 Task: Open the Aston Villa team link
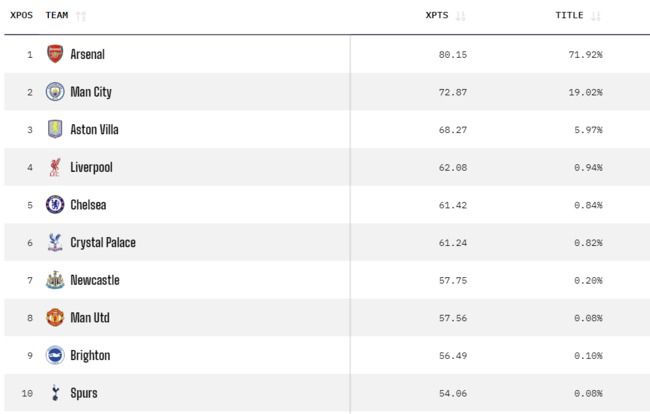click(94, 130)
